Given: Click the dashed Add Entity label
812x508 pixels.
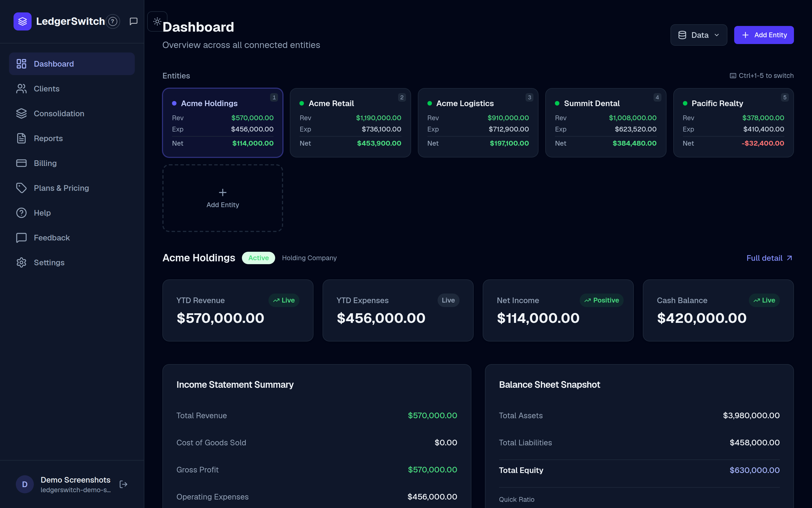Looking at the screenshot, I should pos(223,205).
